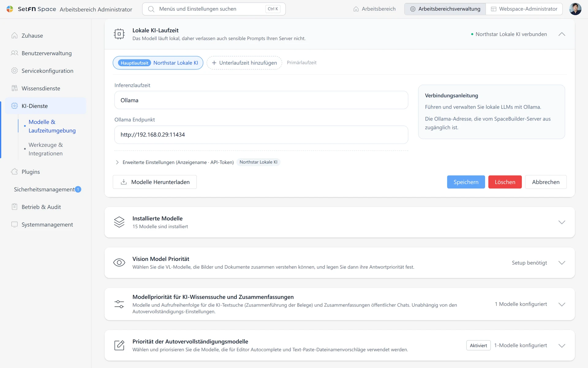
Task: Click the Zuhause home icon in sidebar
Action: (14, 36)
